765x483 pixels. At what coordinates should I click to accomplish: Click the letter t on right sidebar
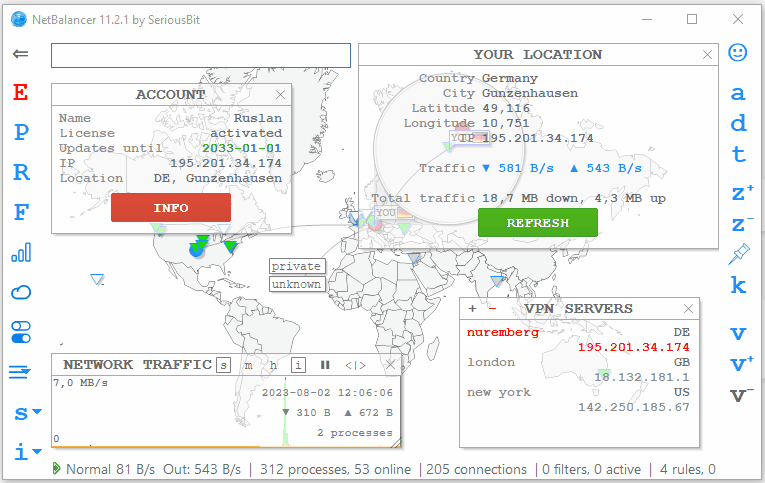coord(739,154)
